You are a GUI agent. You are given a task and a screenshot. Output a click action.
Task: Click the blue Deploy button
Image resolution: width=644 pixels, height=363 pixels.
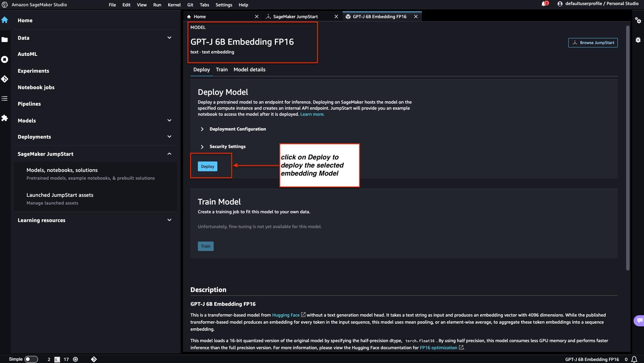pyautogui.click(x=208, y=166)
